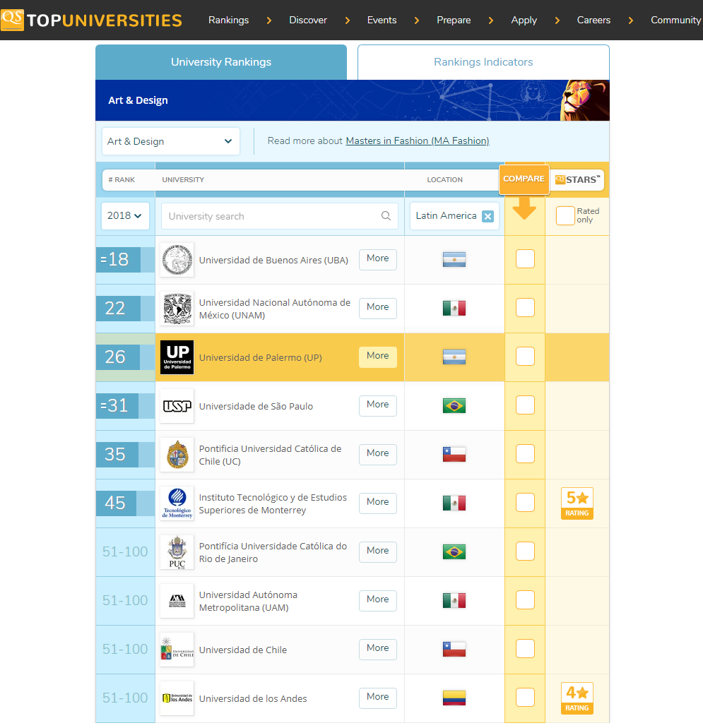Click the Universidad de Buenos Aires logo

(177, 260)
